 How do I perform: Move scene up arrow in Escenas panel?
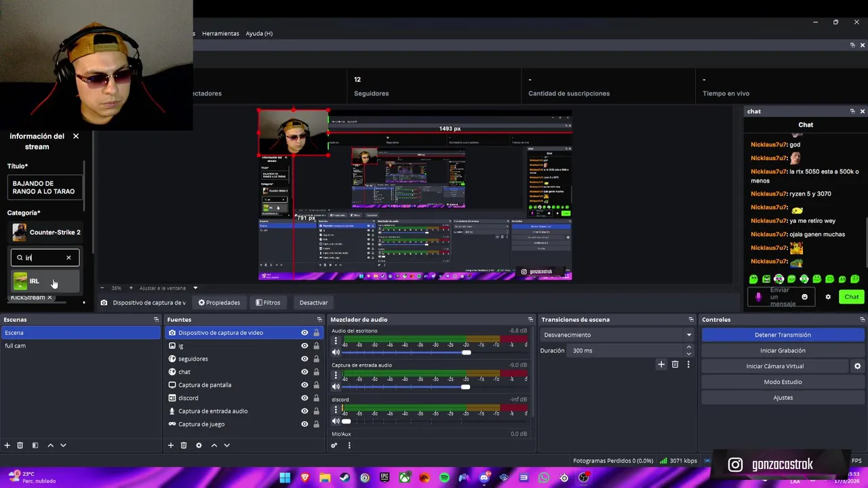50,445
